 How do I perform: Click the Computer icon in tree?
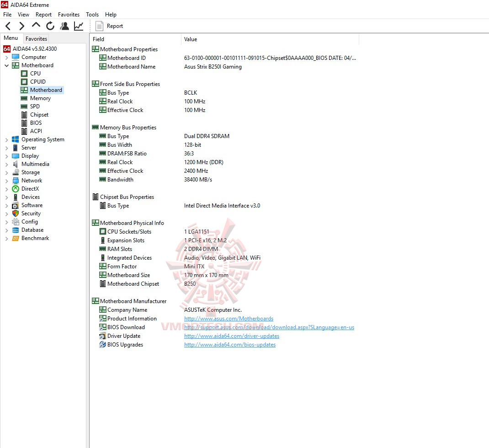(16, 57)
